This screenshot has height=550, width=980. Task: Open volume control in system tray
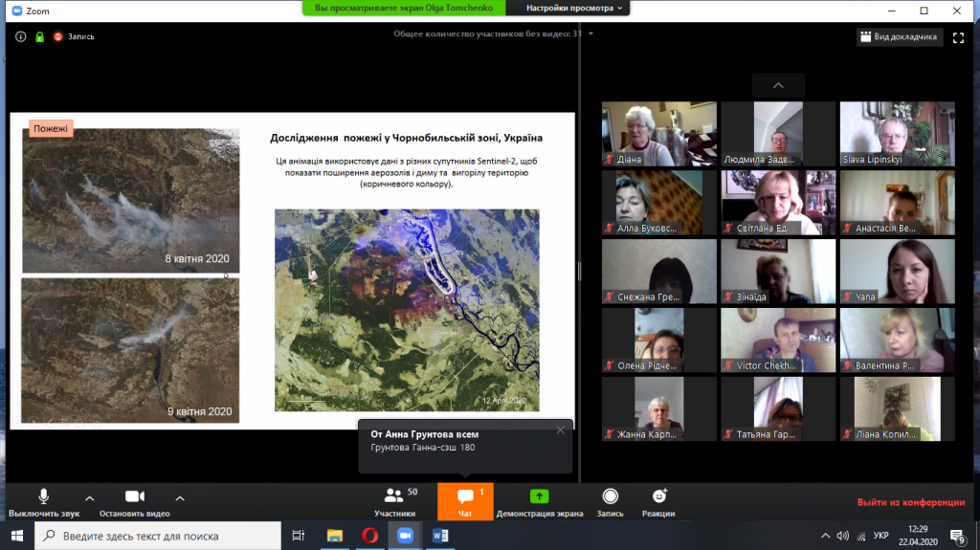pos(843,536)
